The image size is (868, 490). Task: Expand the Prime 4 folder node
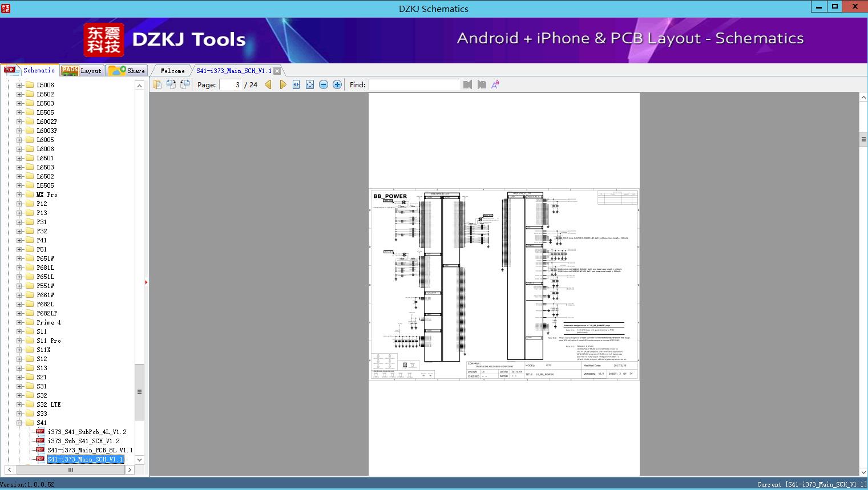(19, 322)
